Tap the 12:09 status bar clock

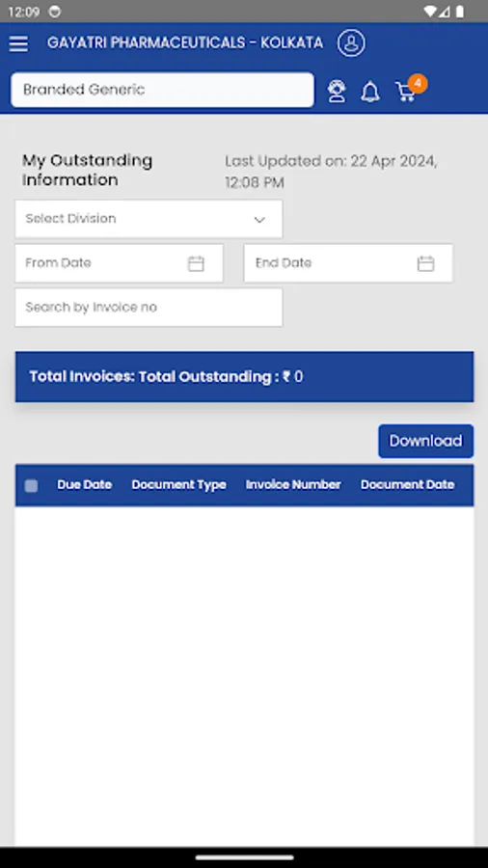pyautogui.click(x=24, y=12)
